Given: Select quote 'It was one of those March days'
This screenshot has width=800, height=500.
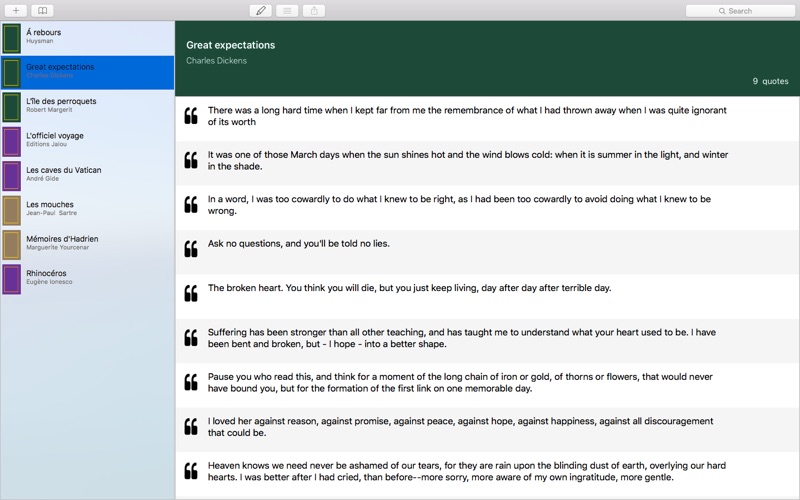Looking at the screenshot, I should coord(468,160).
